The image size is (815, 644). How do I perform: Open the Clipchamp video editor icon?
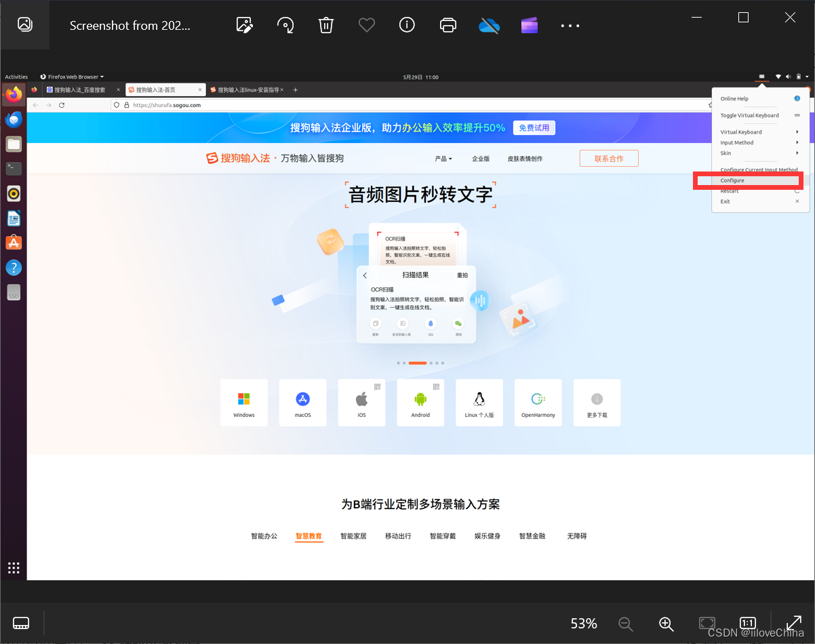point(530,25)
